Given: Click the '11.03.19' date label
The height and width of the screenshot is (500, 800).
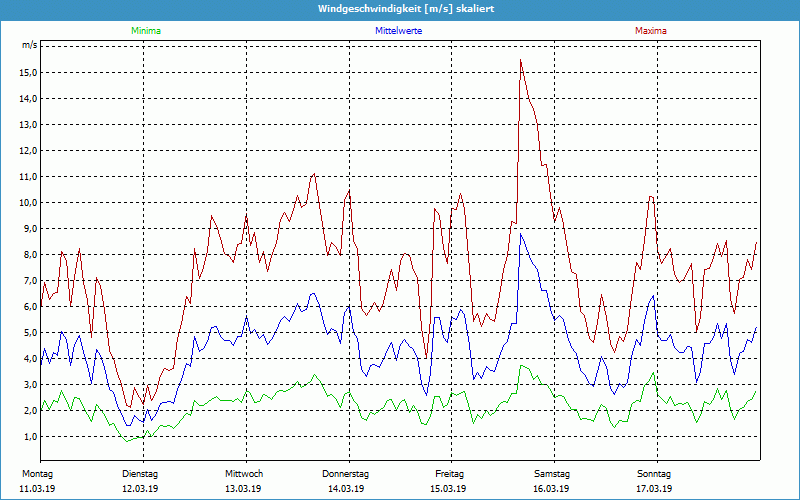Looking at the screenshot, I should (37, 489).
